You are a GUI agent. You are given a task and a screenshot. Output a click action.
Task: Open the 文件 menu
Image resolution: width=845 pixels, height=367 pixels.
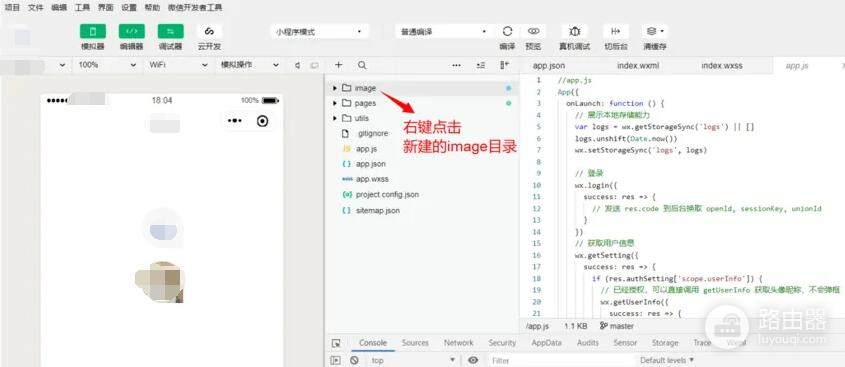[36, 8]
